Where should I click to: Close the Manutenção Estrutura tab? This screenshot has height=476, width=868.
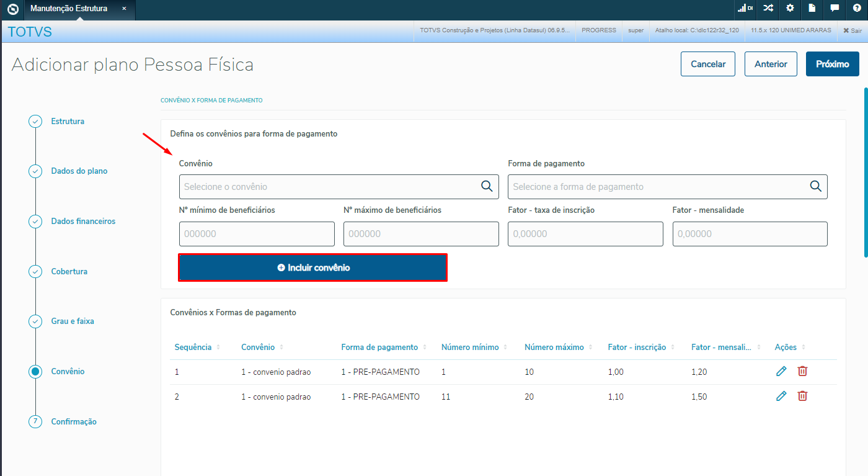(x=124, y=9)
